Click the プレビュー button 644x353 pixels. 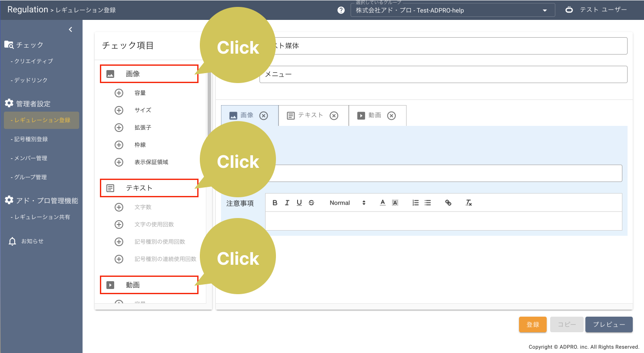click(x=609, y=324)
